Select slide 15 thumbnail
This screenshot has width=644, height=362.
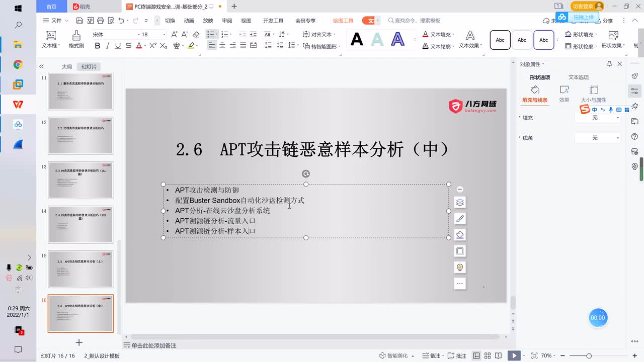(x=80, y=269)
